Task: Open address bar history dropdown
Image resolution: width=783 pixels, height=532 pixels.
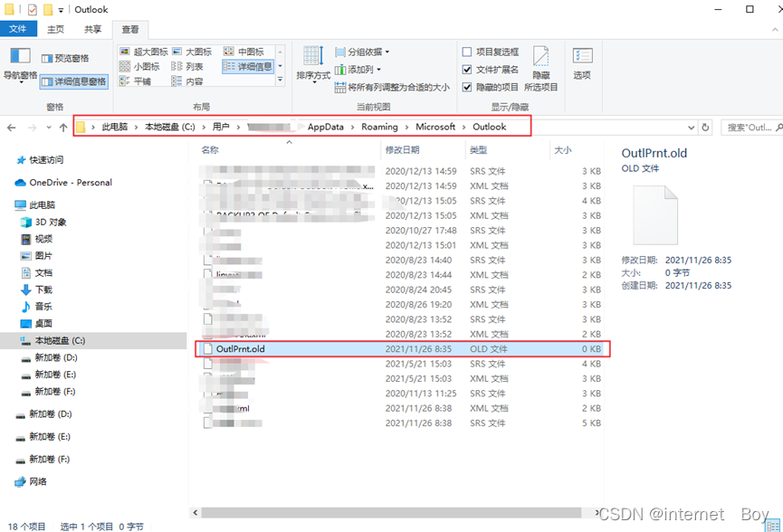Action: 691,128
